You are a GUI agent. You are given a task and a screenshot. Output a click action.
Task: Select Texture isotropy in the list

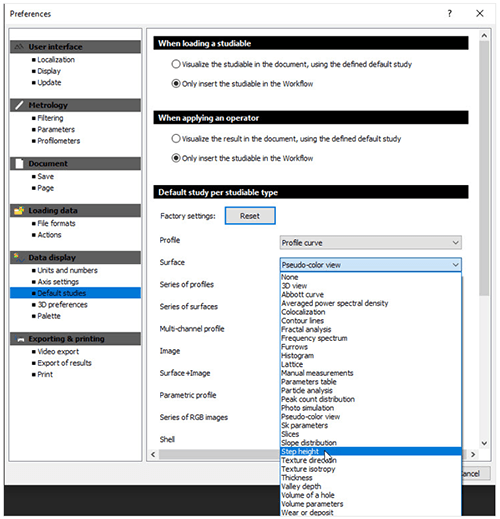pos(371,469)
